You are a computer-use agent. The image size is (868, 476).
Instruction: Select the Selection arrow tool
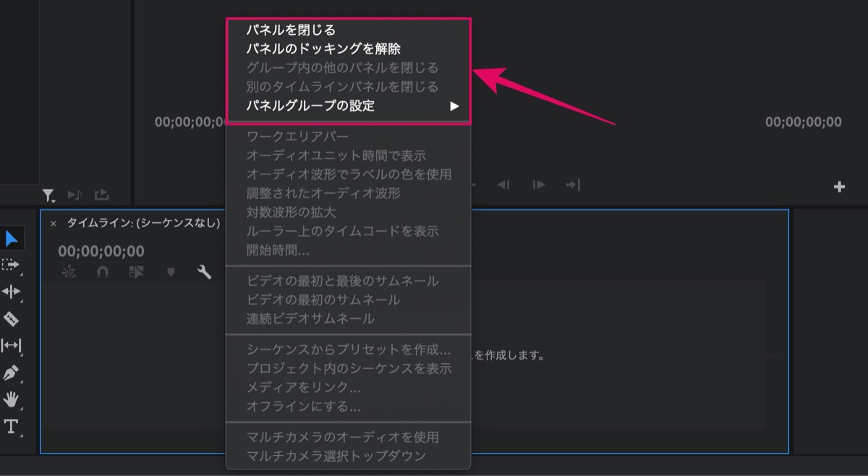tap(11, 239)
